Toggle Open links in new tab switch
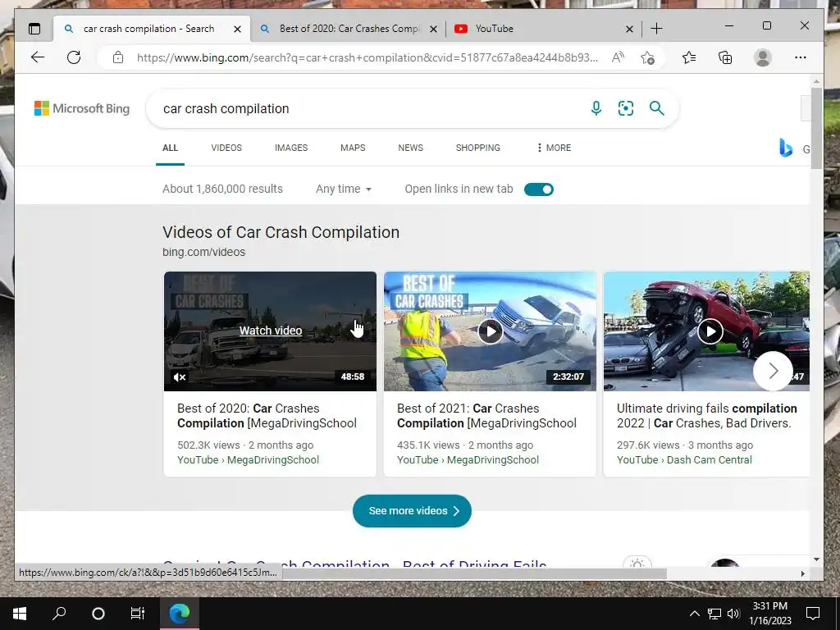This screenshot has width=840, height=630. click(538, 189)
